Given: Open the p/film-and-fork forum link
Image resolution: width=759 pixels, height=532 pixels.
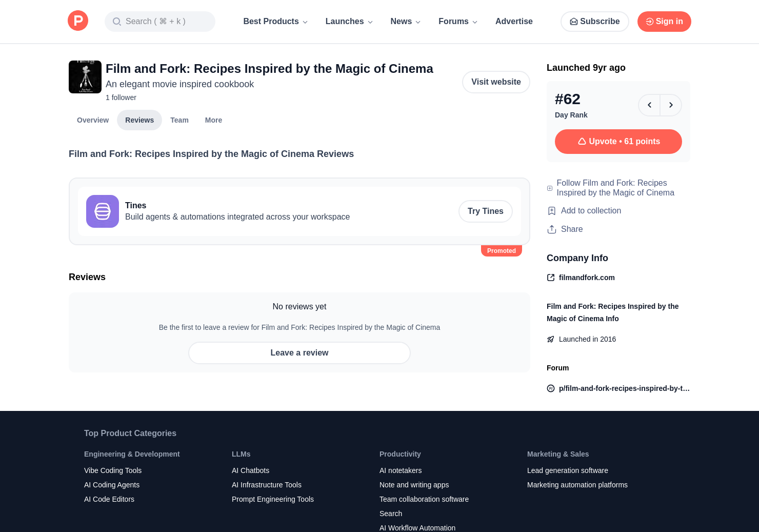Looking at the screenshot, I should pyautogui.click(x=624, y=388).
